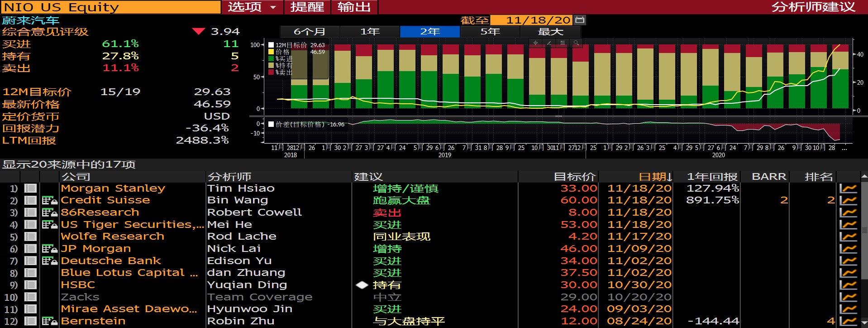
Task: Toggle the 价差(目标价格) legend checkbox
Action: (271, 124)
